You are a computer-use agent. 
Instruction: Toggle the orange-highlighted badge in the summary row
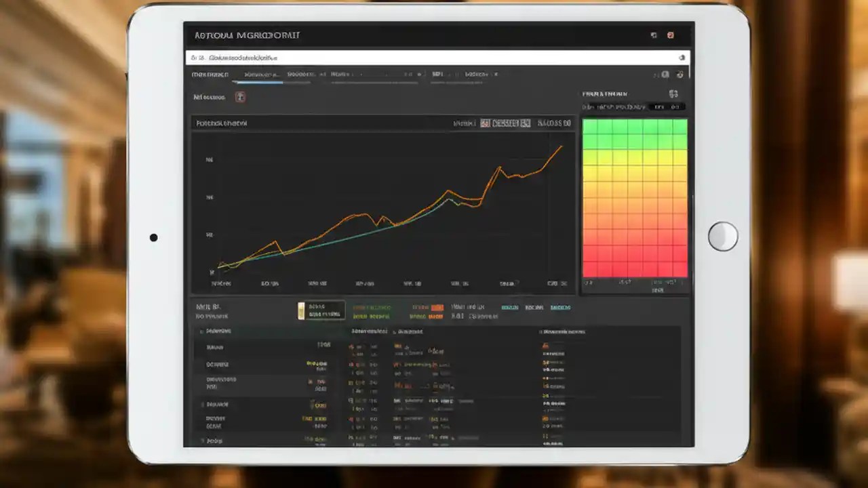(x=437, y=307)
